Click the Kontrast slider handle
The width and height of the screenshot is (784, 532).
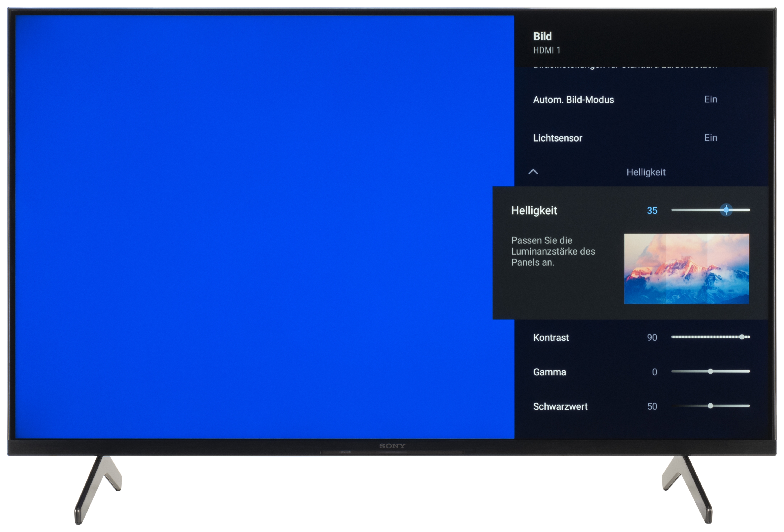pyautogui.click(x=742, y=337)
